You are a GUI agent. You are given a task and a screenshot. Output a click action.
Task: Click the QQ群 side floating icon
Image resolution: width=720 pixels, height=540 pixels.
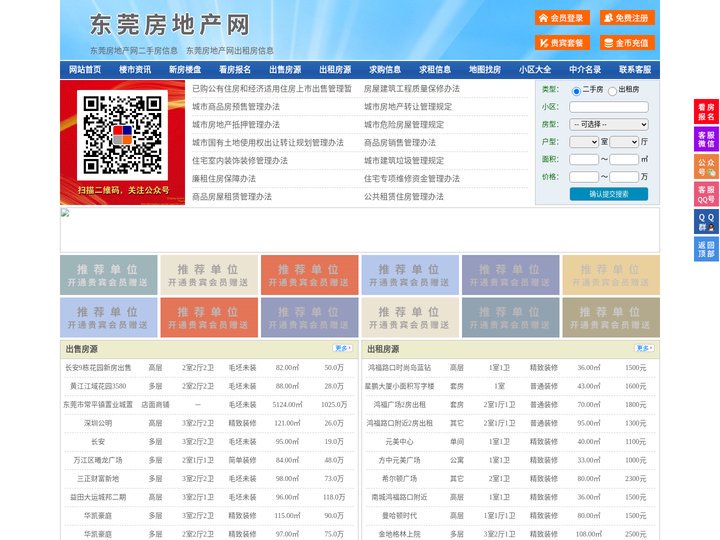[706, 222]
